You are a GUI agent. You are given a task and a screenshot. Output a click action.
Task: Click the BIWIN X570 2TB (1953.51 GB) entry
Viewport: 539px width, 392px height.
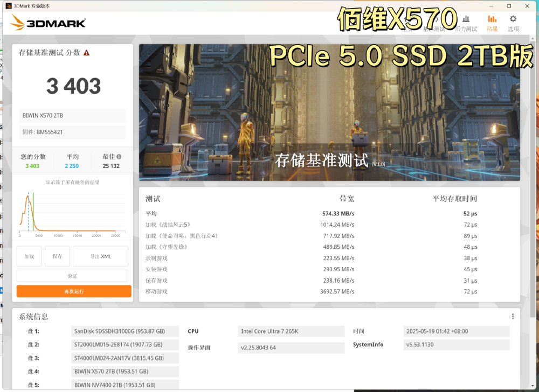[125, 372]
